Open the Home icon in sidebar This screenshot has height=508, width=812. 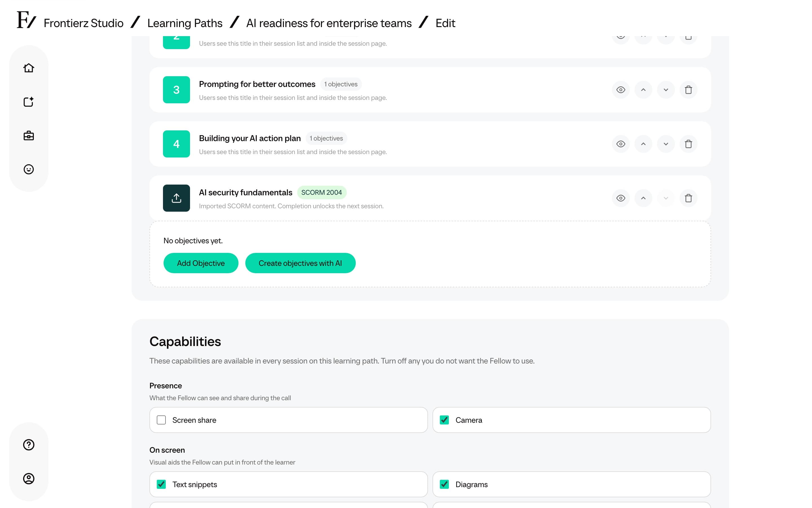(28, 68)
